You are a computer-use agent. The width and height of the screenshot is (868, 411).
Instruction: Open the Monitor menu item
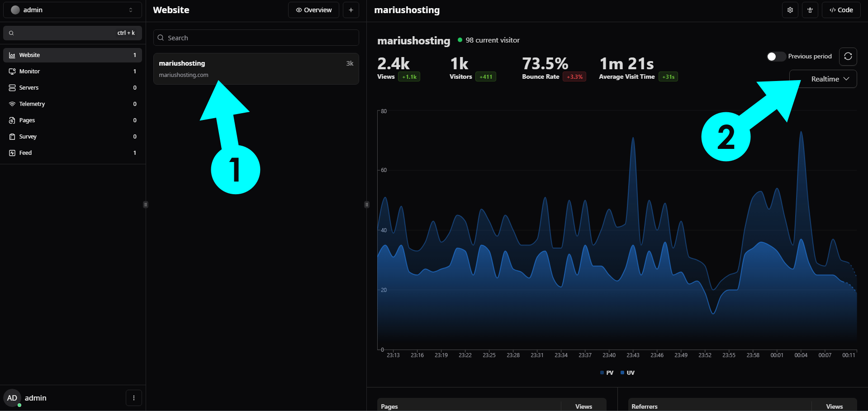coord(72,72)
